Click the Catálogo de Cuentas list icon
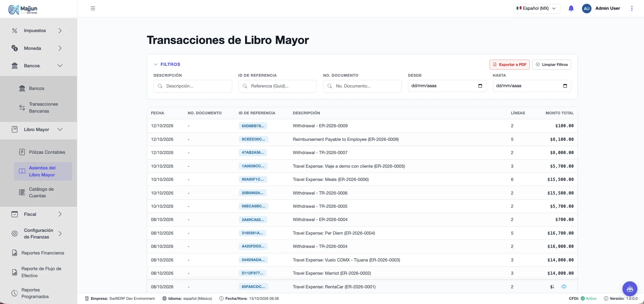This screenshot has height=304, width=644. [22, 192]
